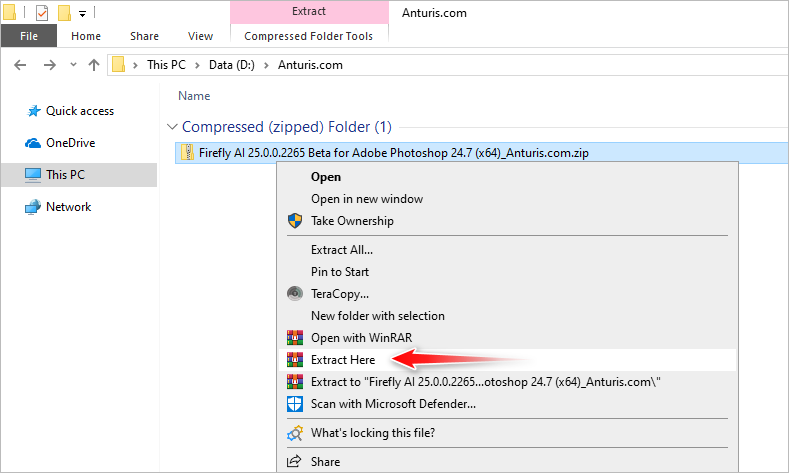The width and height of the screenshot is (789, 473).
Task: Click the Microsoft Defender shield icon
Action: (x=295, y=404)
